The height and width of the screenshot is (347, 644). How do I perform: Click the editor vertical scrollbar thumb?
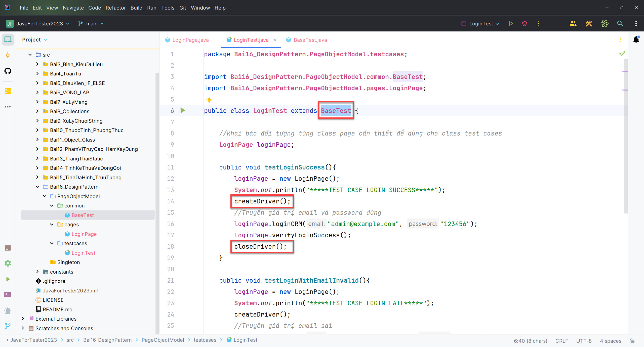click(626, 136)
